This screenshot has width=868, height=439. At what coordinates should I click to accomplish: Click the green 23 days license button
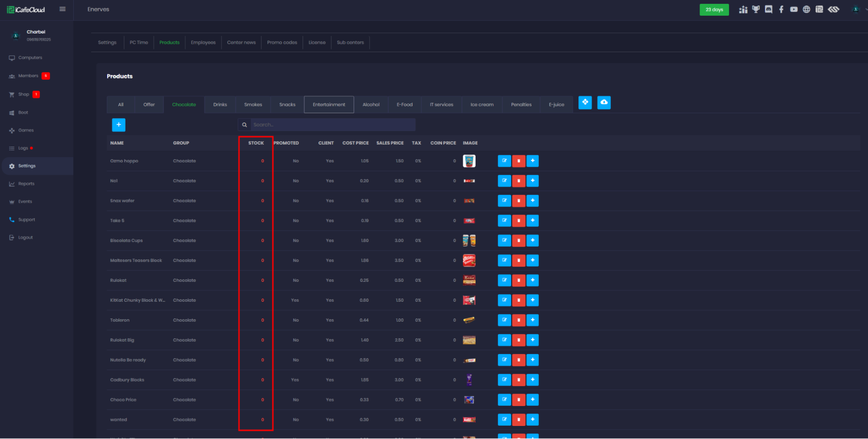click(x=714, y=10)
